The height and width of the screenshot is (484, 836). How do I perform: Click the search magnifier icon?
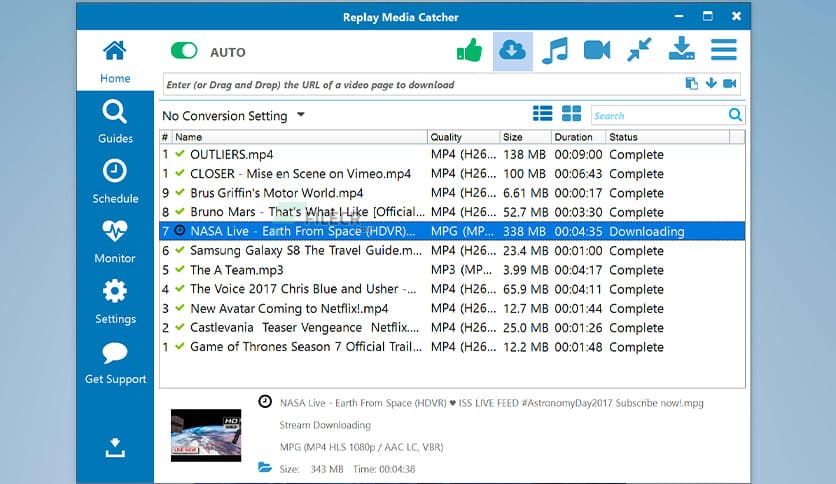click(735, 115)
